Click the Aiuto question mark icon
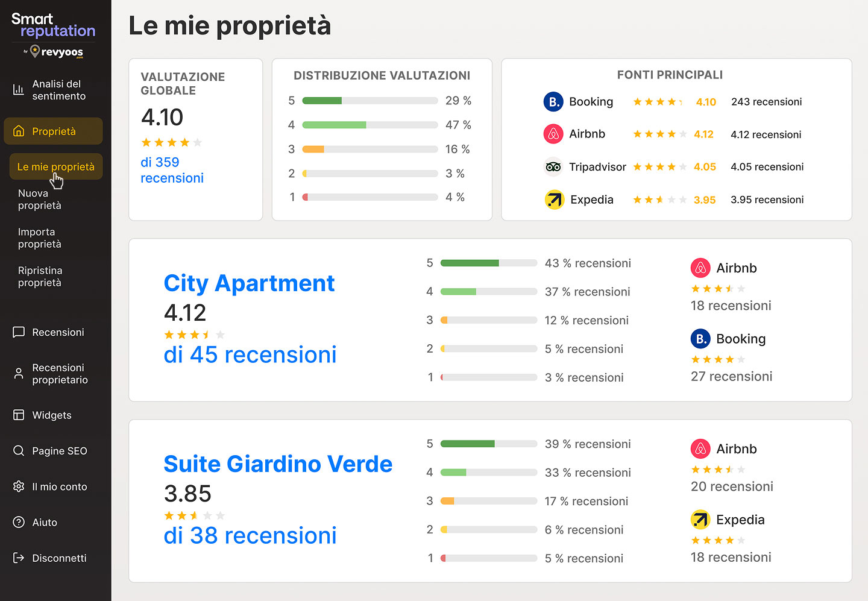Screen dimensions: 868x601 coord(19,522)
